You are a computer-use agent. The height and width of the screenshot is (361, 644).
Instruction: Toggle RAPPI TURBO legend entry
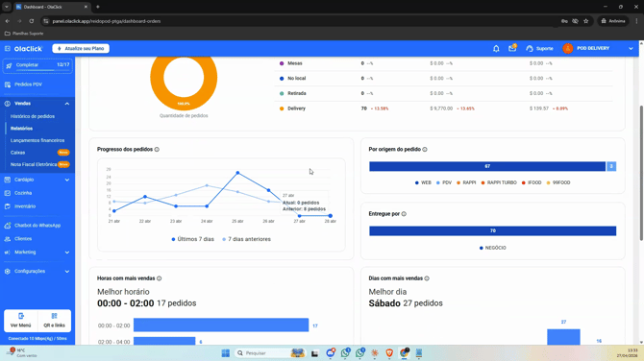[499, 182]
